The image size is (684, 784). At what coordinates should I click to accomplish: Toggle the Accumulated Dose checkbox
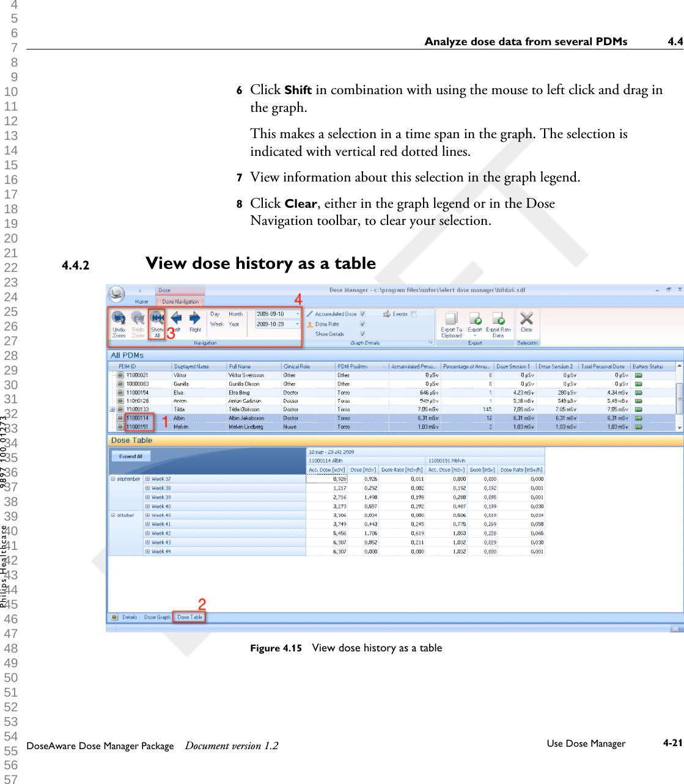point(362,313)
